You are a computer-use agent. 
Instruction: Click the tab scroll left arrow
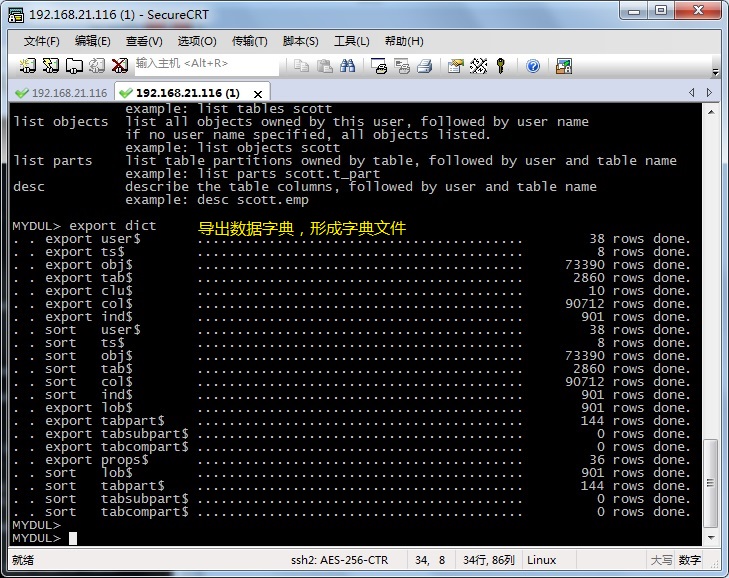(x=692, y=93)
